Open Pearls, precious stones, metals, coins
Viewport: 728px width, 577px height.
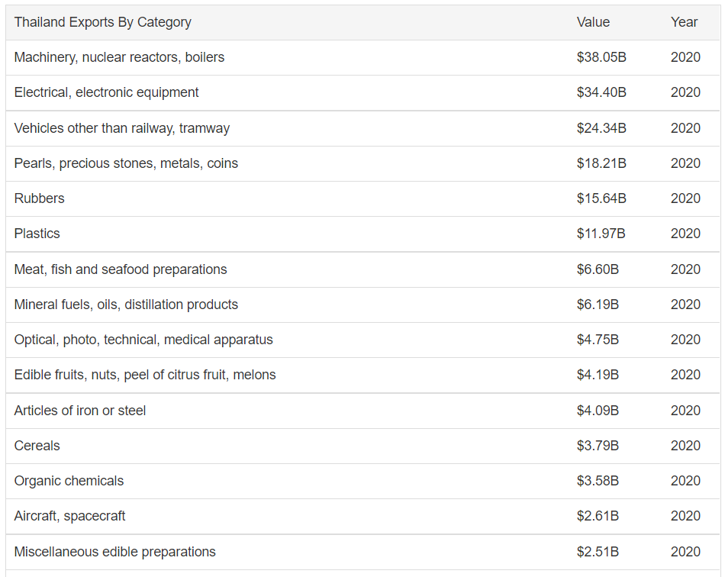click(x=126, y=163)
